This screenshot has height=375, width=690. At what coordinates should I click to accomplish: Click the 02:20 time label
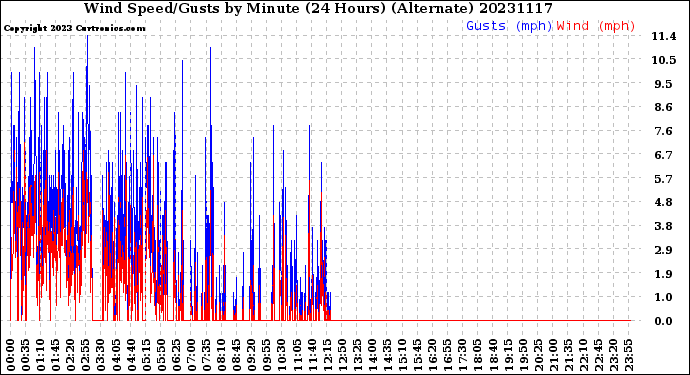click(x=71, y=356)
